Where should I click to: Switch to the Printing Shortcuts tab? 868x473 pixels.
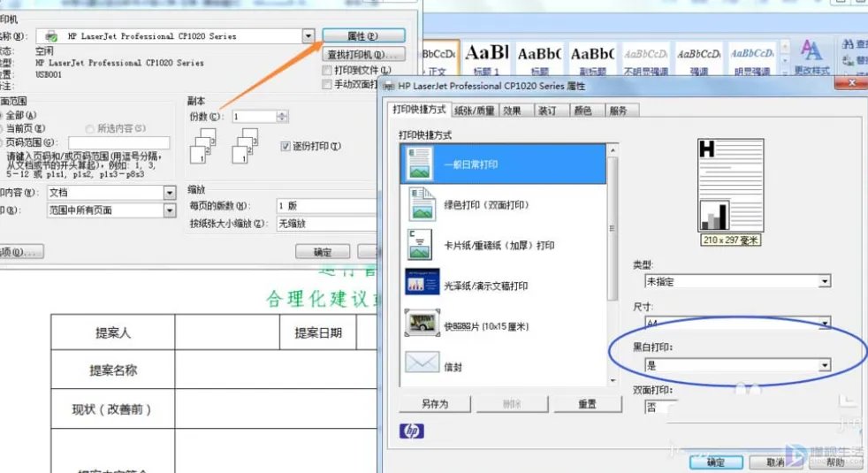[419, 110]
